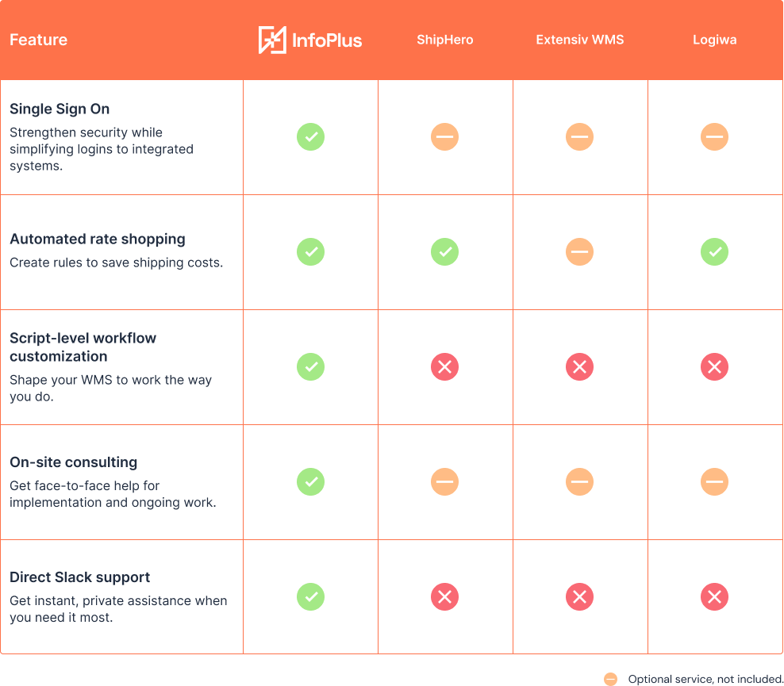Click ShipHero green check for Automated rate shopping
The height and width of the screenshot is (686, 784).
(x=445, y=252)
